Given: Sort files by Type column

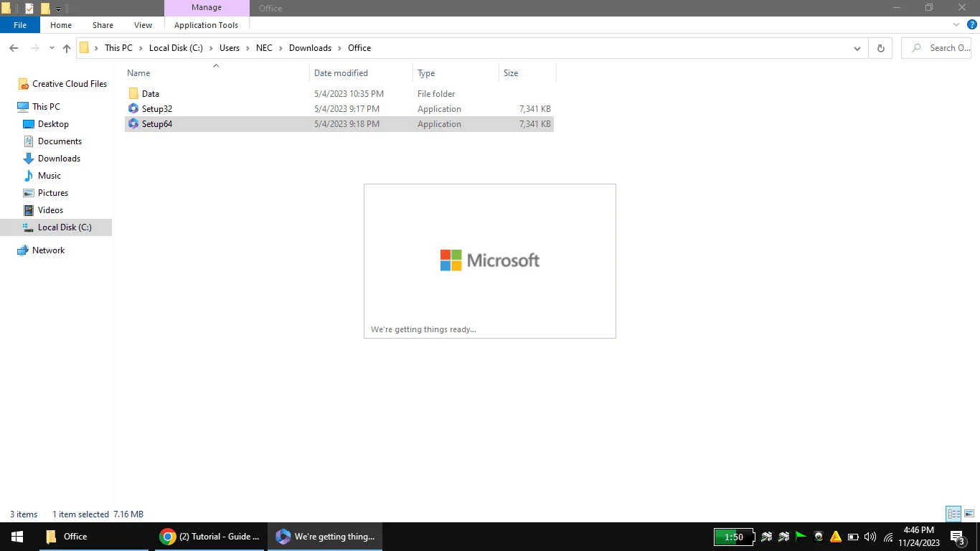Looking at the screenshot, I should (x=456, y=73).
